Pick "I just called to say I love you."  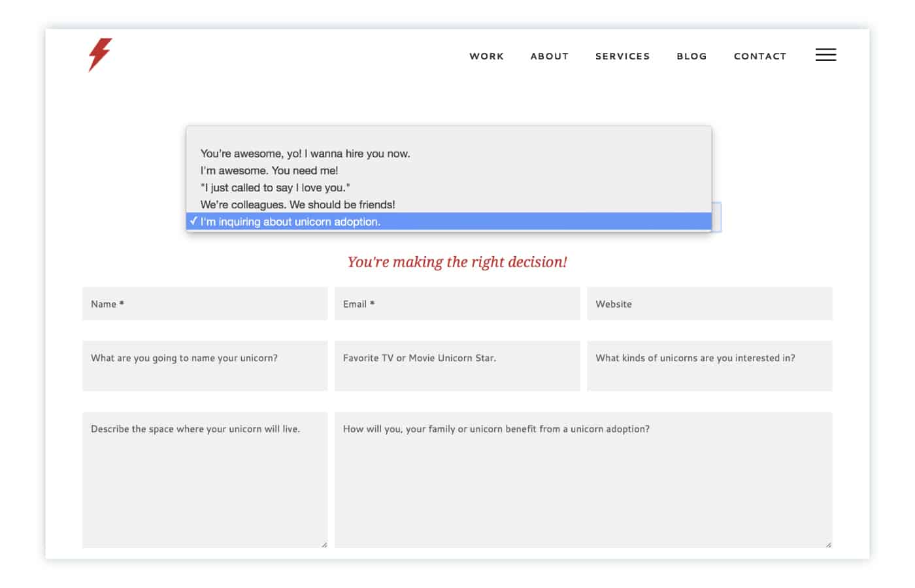(x=276, y=187)
